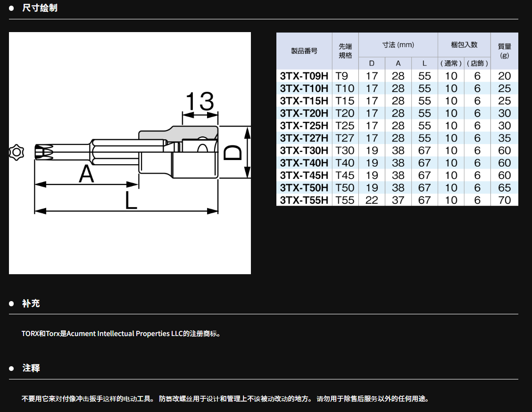Click the T27 tip size cell
532x412 pixels.
click(345, 138)
